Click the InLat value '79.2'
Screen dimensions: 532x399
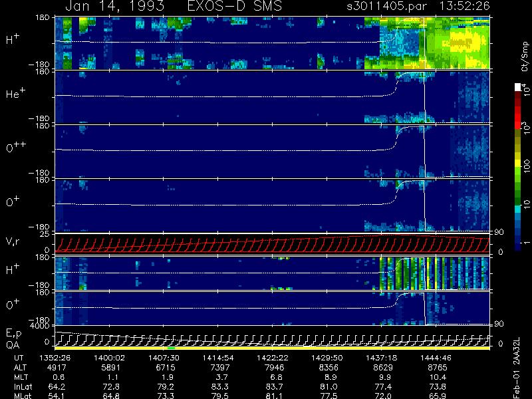166,387
